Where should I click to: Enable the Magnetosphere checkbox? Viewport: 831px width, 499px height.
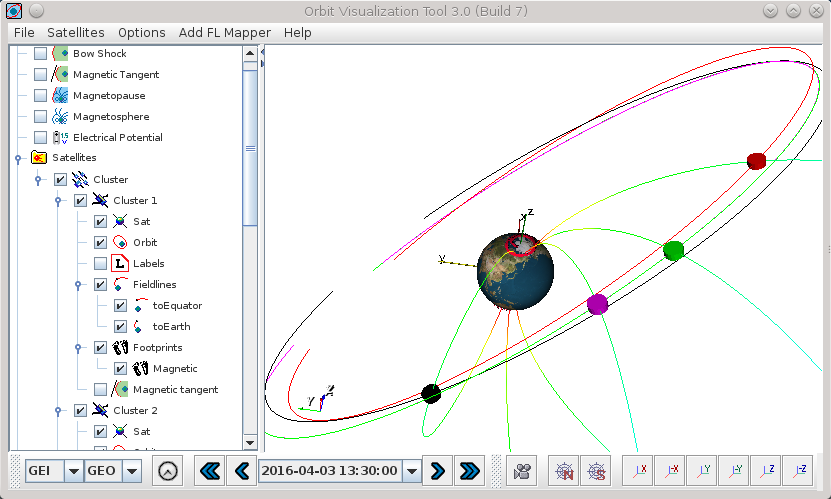click(x=40, y=117)
